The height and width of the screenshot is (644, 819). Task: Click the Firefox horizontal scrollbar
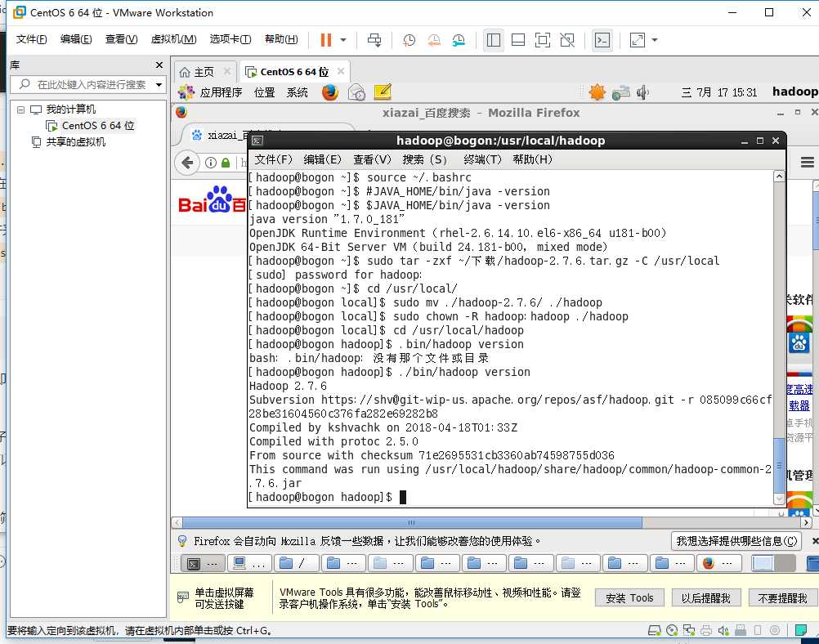coord(412,522)
